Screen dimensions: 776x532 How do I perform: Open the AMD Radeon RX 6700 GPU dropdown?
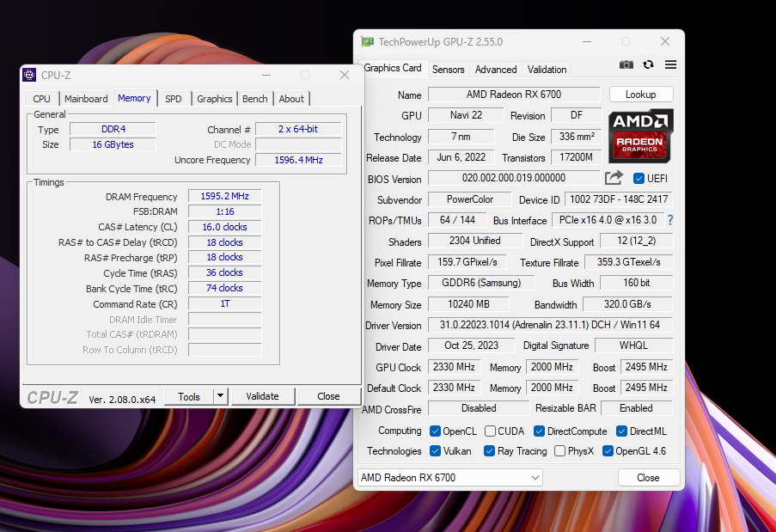tap(449, 478)
